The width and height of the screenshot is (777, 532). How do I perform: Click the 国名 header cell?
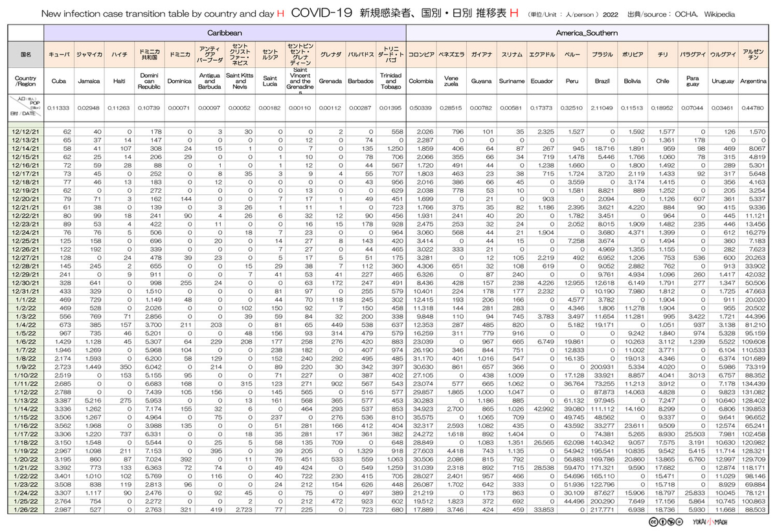tap(27, 55)
